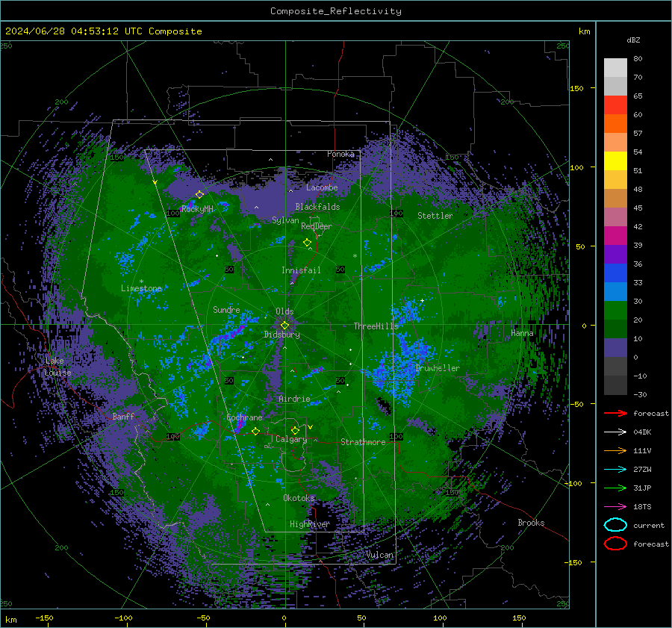672x628 pixels.
Task: Click the Cochrane label
Action: 244,417
